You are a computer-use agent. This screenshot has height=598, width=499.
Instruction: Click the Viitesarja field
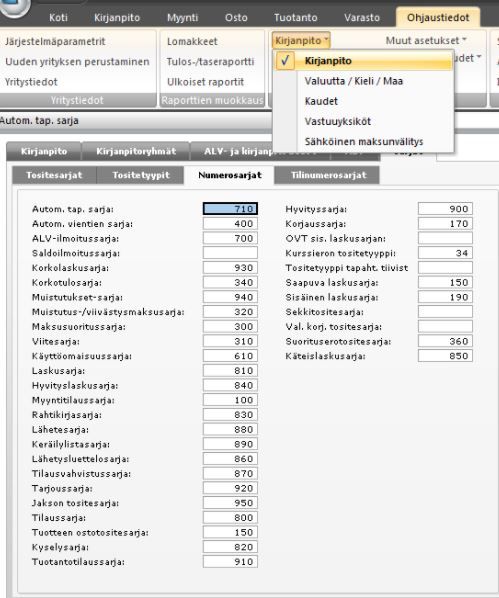click(230, 341)
